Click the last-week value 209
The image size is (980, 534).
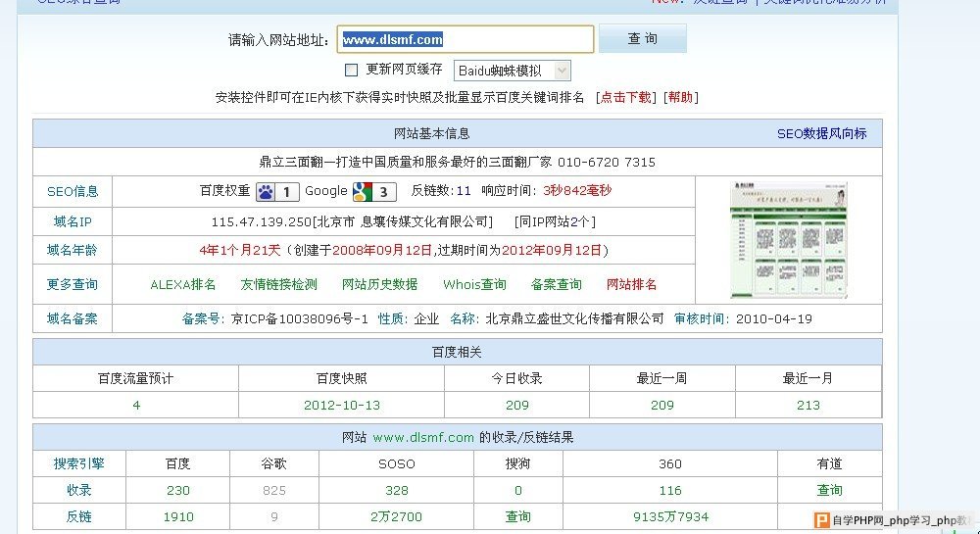[x=661, y=406]
